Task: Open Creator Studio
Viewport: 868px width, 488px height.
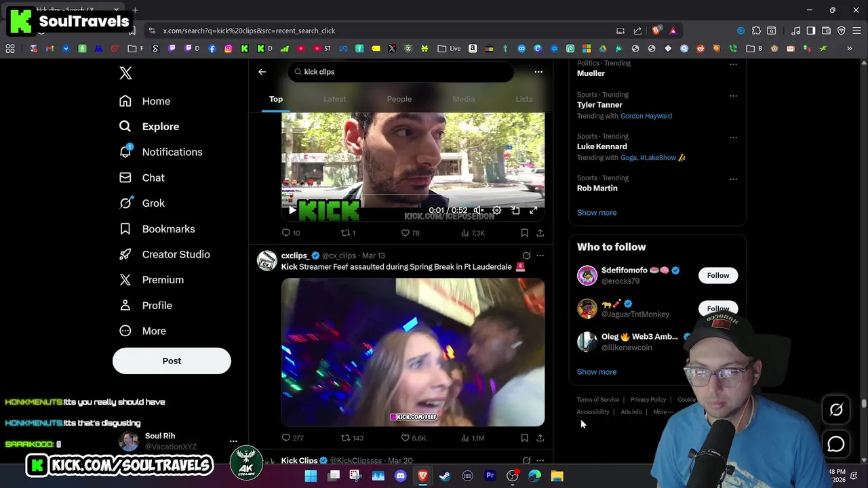Action: pos(164,254)
